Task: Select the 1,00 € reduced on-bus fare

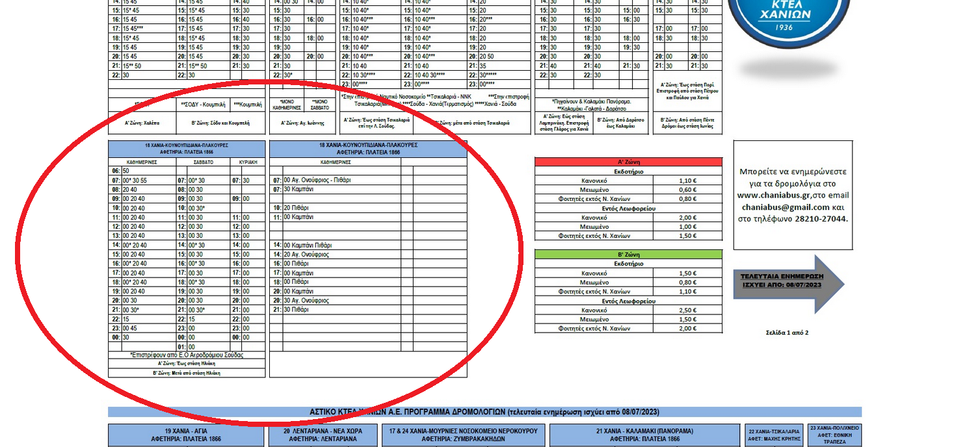Action: point(687,227)
